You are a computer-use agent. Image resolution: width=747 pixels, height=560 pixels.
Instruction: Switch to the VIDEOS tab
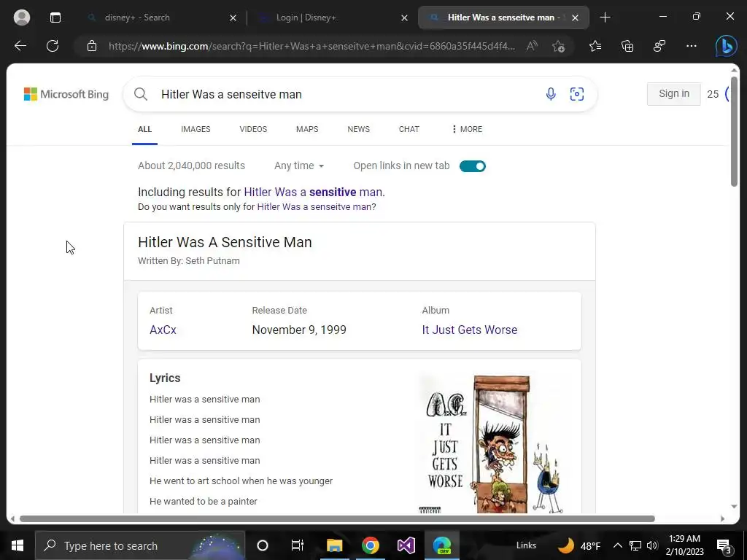pyautogui.click(x=253, y=129)
